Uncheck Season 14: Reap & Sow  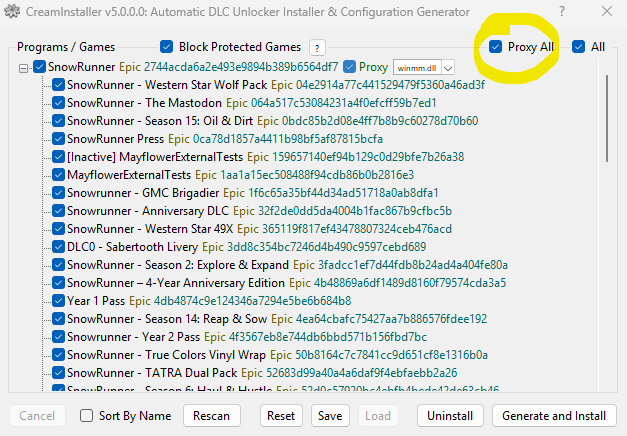point(58,319)
